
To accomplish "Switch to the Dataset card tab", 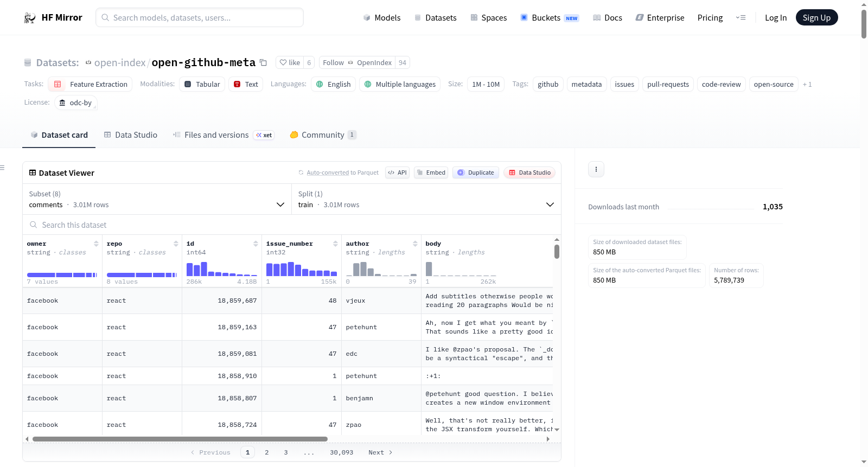I will pyautogui.click(x=59, y=135).
